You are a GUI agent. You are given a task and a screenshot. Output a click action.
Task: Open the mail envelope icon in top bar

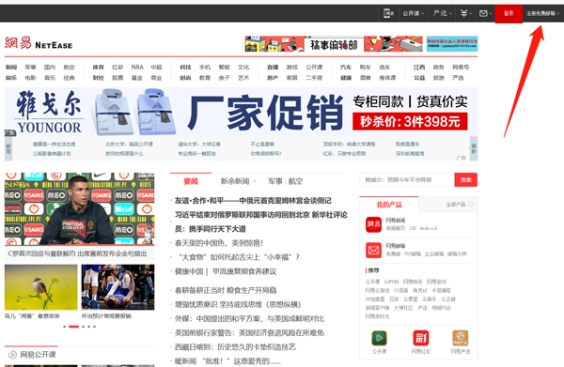coord(483,13)
